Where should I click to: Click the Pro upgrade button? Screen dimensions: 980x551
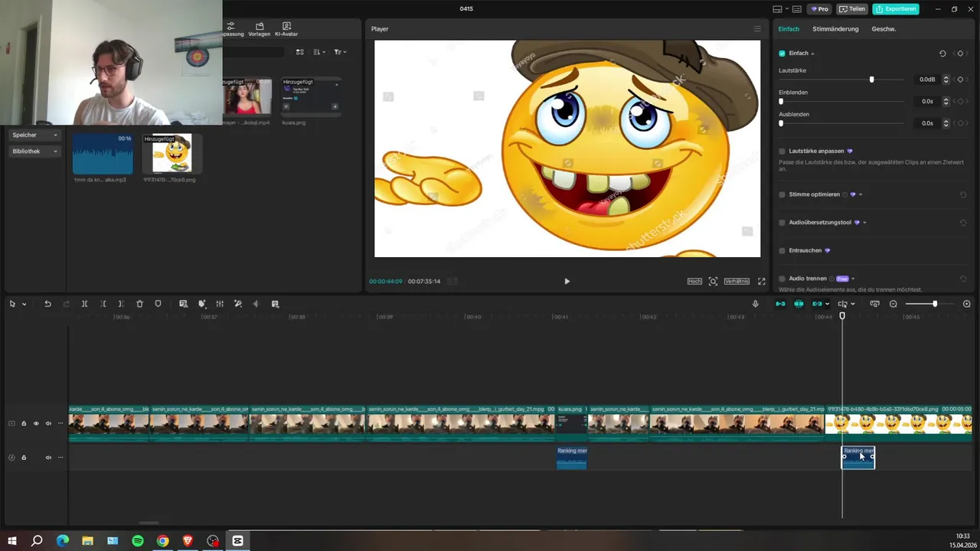819,9
